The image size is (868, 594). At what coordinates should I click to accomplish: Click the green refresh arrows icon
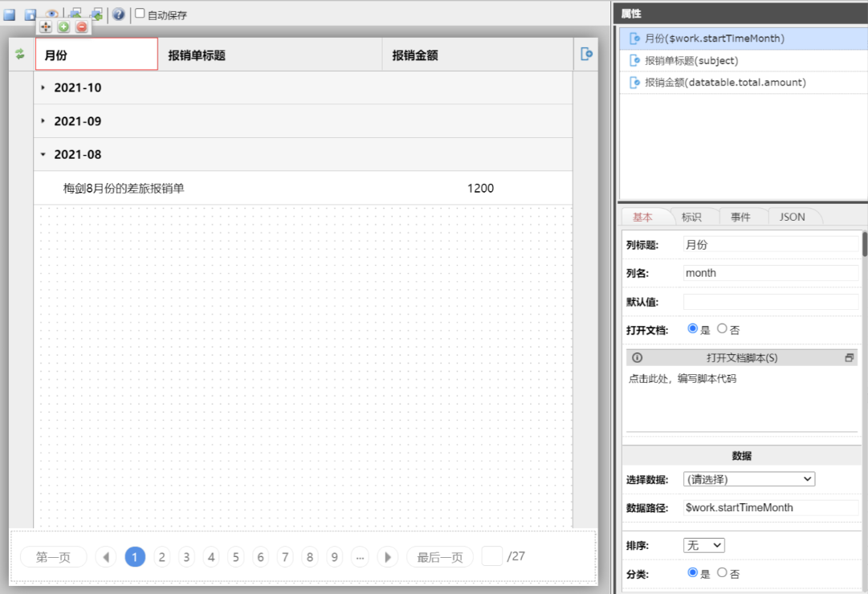20,55
